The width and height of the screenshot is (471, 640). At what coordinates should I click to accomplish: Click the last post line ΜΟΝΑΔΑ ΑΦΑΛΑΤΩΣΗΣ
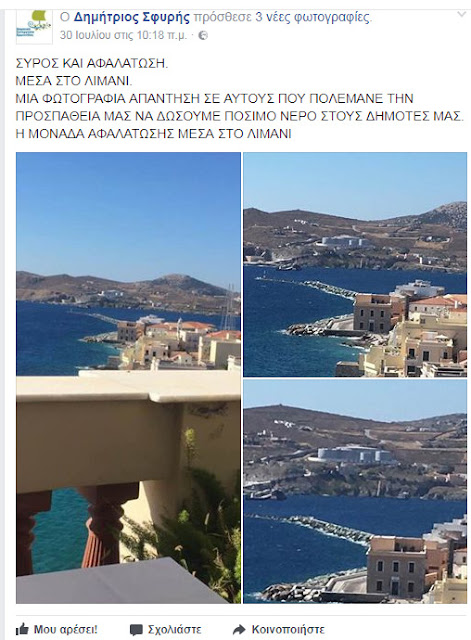[153, 134]
